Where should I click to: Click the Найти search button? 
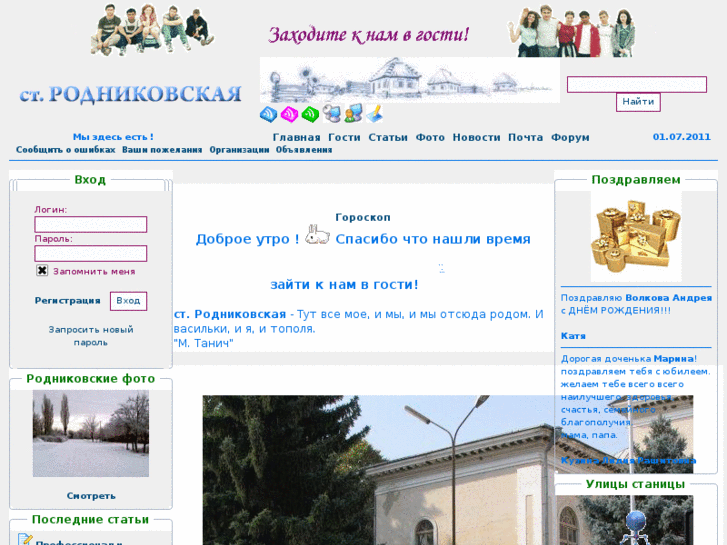[x=638, y=102]
